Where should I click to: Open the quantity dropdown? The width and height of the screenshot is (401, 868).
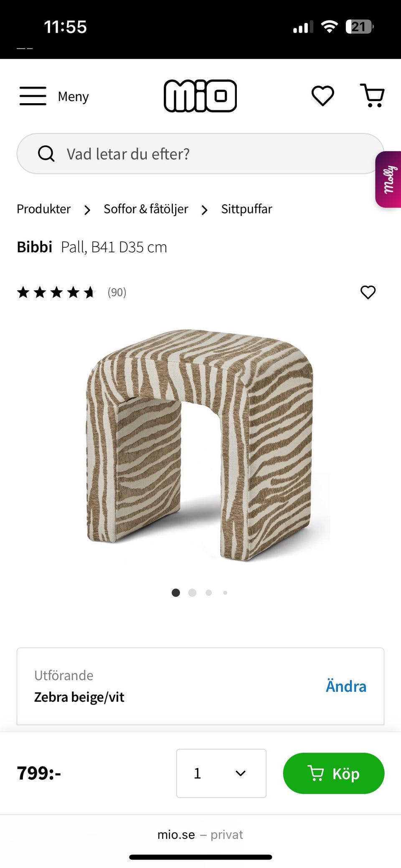[221, 773]
